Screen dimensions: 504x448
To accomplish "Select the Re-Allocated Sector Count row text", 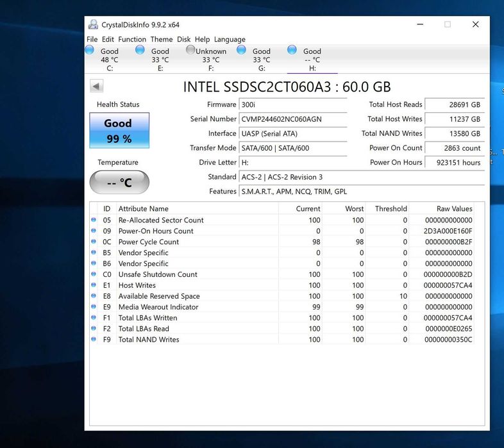I will (x=161, y=220).
